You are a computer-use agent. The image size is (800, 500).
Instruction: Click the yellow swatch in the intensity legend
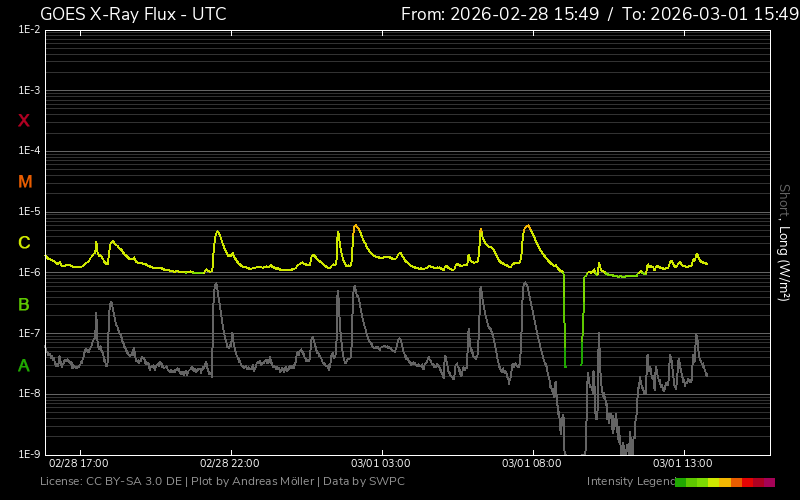pyautogui.click(x=714, y=482)
